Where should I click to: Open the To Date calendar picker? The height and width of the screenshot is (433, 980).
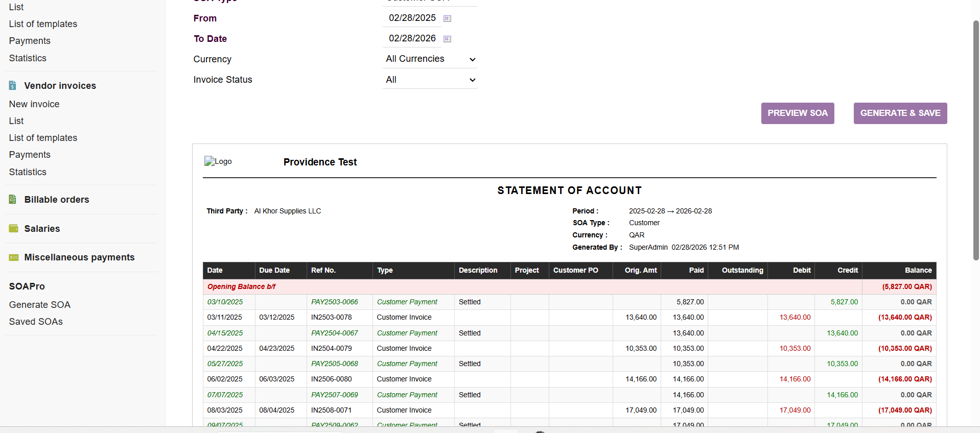coord(447,39)
